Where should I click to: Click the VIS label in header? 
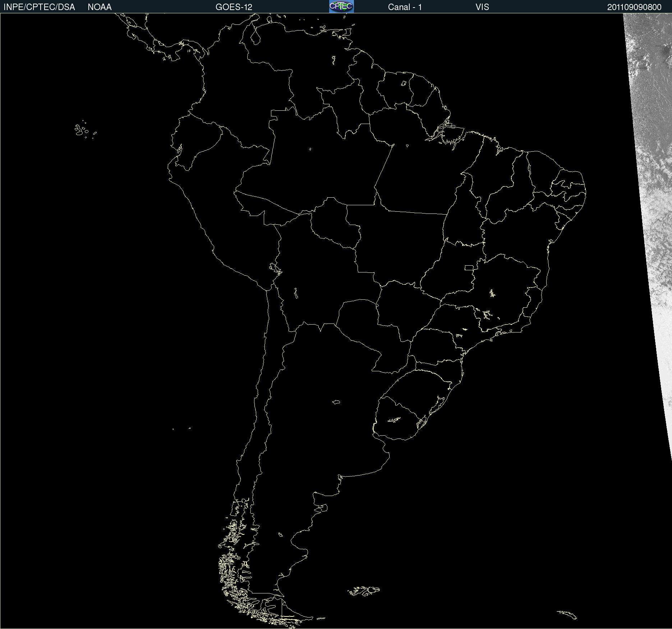482,7
